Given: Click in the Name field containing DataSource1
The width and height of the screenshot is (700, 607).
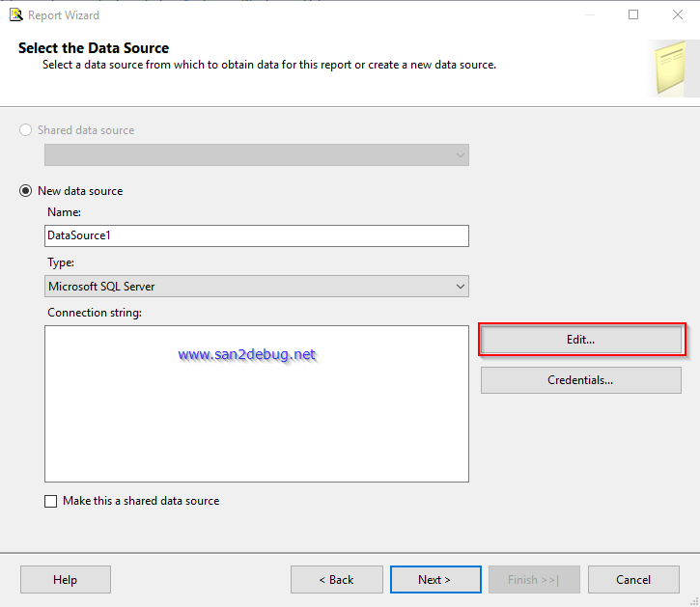Looking at the screenshot, I should pyautogui.click(x=257, y=235).
